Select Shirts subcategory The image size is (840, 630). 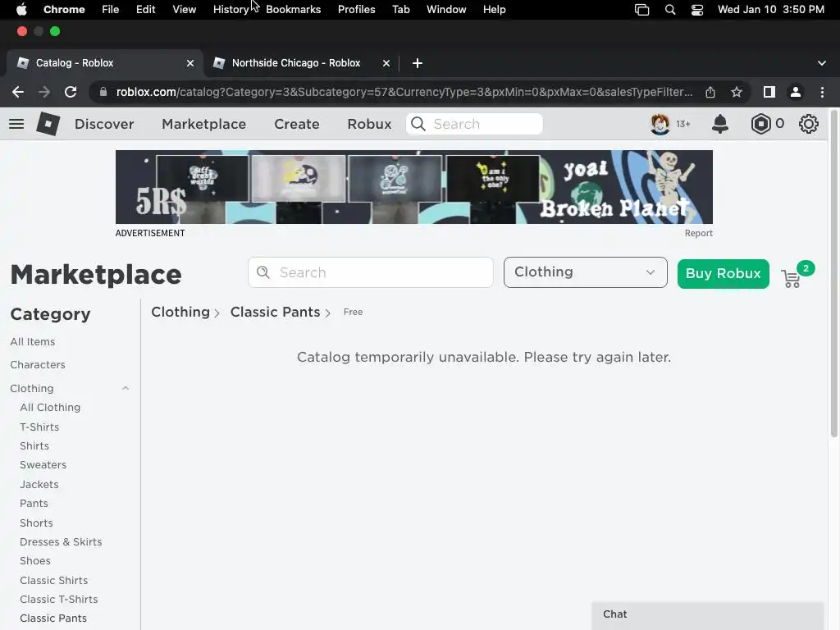tap(34, 446)
